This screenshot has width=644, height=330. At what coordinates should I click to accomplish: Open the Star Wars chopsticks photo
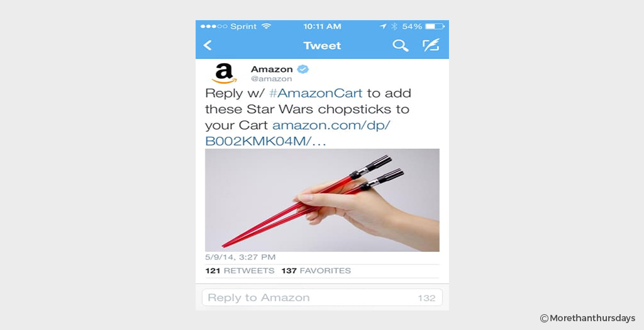[322, 200]
